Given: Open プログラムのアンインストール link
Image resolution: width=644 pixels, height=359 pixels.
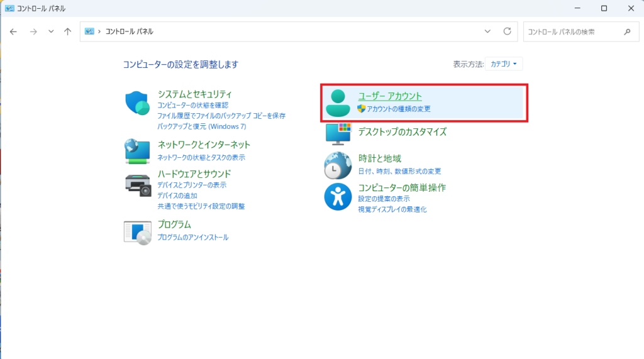Looking at the screenshot, I should tap(193, 237).
